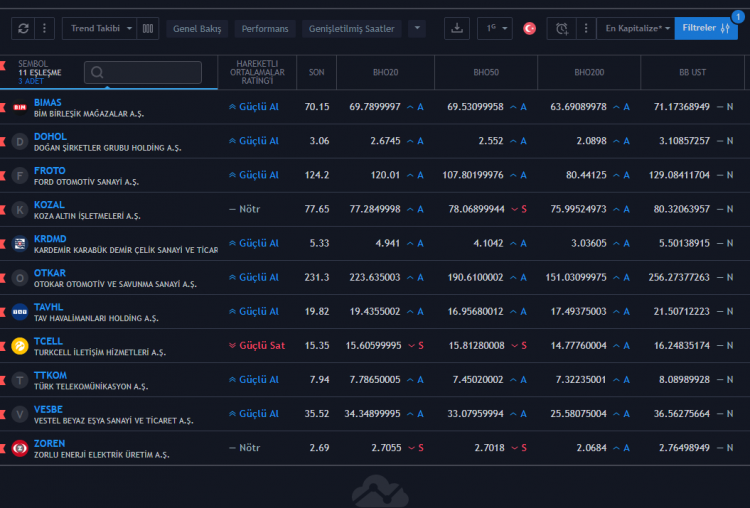This screenshot has height=508, width=750.
Task: Open the En Kapitalize dropdown
Action: (x=636, y=29)
